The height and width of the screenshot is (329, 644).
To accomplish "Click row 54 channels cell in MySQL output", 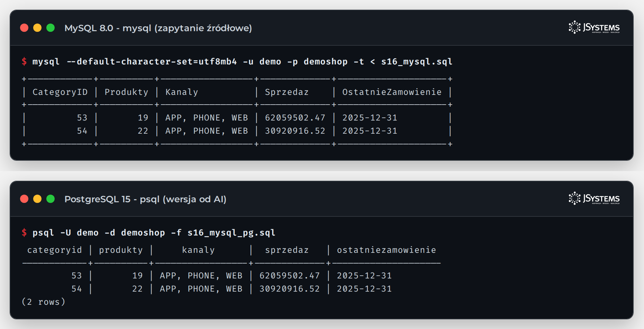I will [206, 131].
